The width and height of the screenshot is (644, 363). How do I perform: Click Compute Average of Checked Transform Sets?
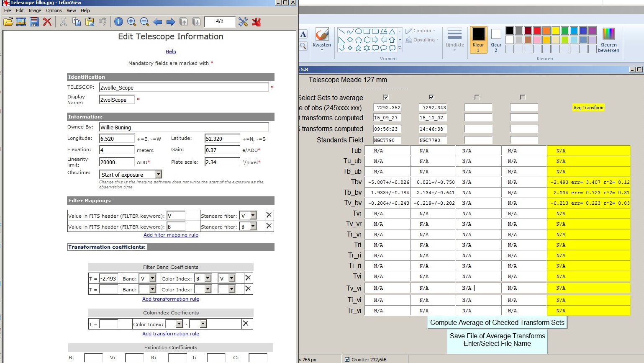(x=497, y=322)
